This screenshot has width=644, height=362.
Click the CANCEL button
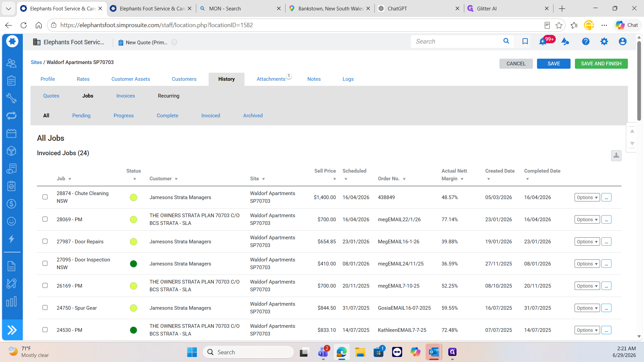516,64
